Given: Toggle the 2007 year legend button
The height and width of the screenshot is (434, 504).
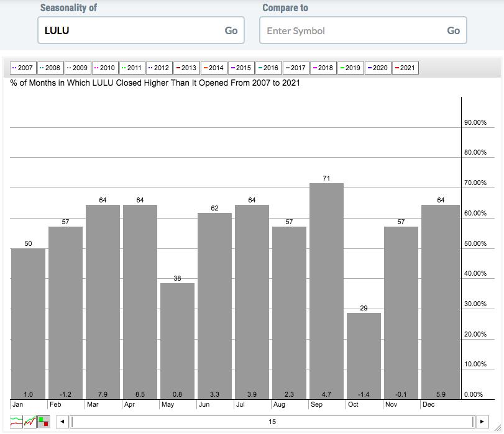Looking at the screenshot, I should tap(23, 68).
